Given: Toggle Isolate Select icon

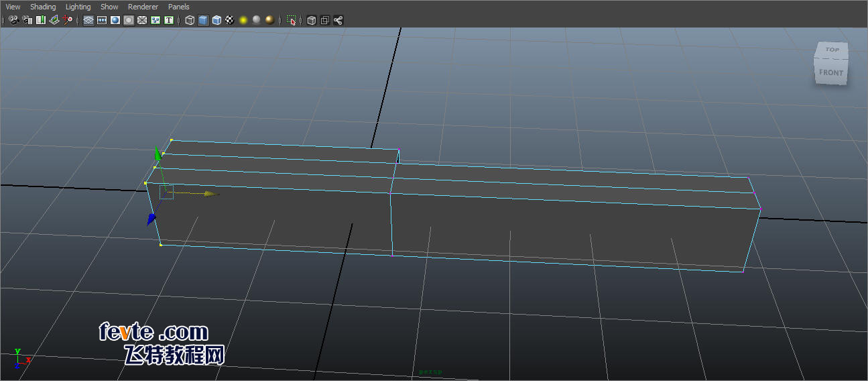Looking at the screenshot, I should 291,20.
